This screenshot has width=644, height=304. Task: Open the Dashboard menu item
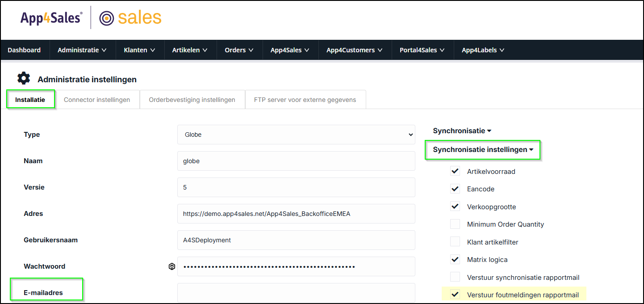[24, 50]
